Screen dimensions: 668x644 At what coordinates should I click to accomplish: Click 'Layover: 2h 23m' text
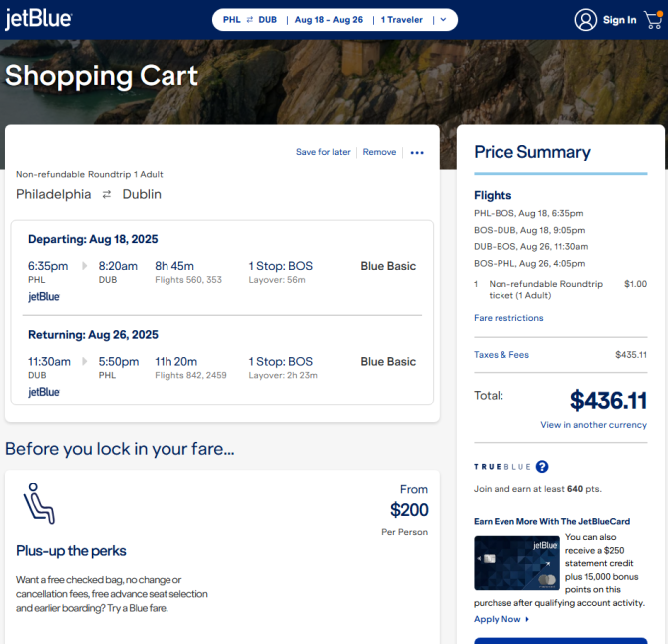[283, 375]
